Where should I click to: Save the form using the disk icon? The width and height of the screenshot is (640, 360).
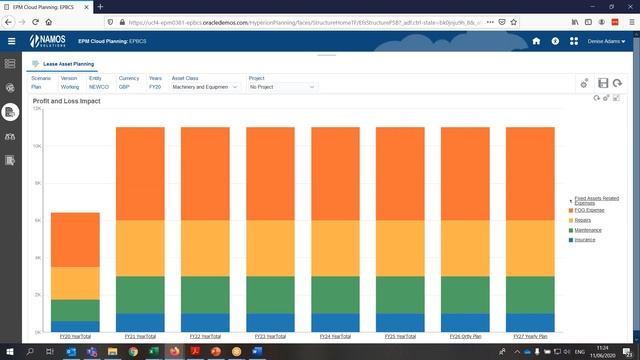coord(603,83)
